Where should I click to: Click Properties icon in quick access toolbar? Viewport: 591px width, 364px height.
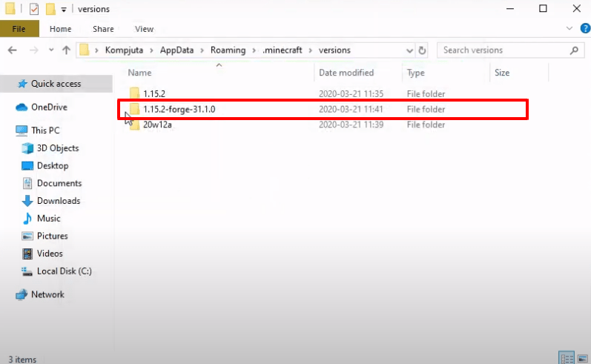pyautogui.click(x=34, y=9)
